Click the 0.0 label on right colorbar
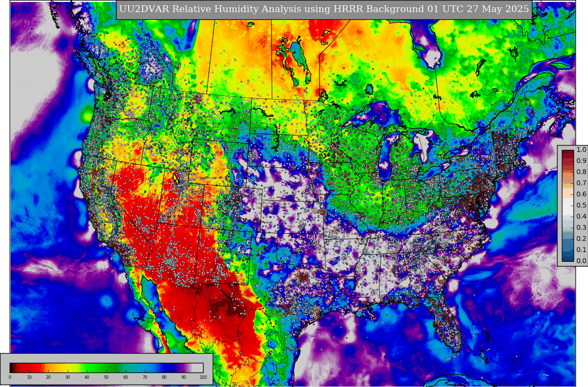This screenshot has width=588, height=387. point(581,261)
